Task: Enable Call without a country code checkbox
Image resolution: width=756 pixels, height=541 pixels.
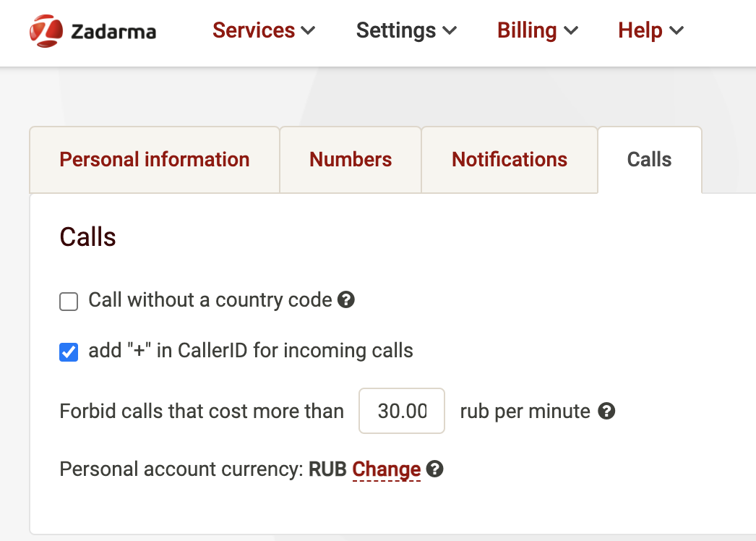Action: (69, 301)
